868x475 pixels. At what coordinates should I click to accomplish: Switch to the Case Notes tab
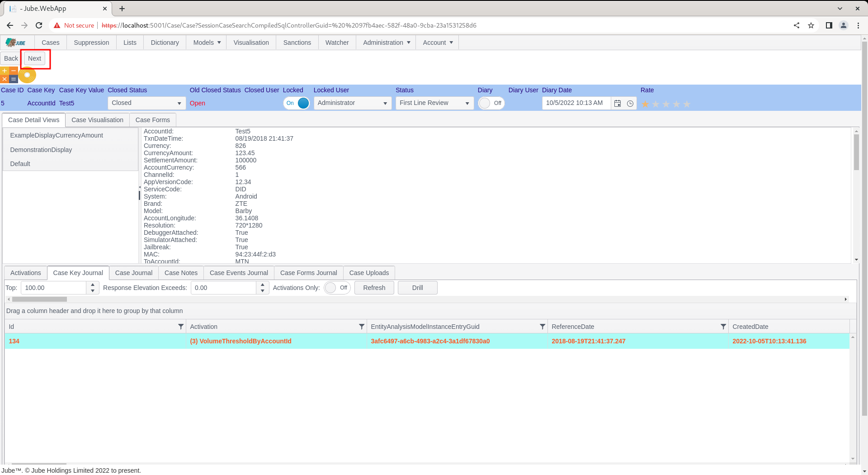pyautogui.click(x=181, y=273)
